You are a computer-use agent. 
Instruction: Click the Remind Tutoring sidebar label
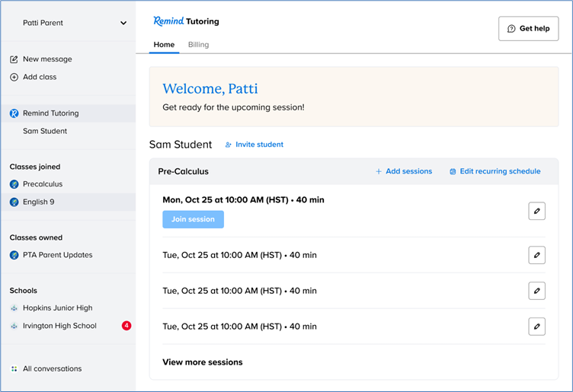tap(51, 113)
